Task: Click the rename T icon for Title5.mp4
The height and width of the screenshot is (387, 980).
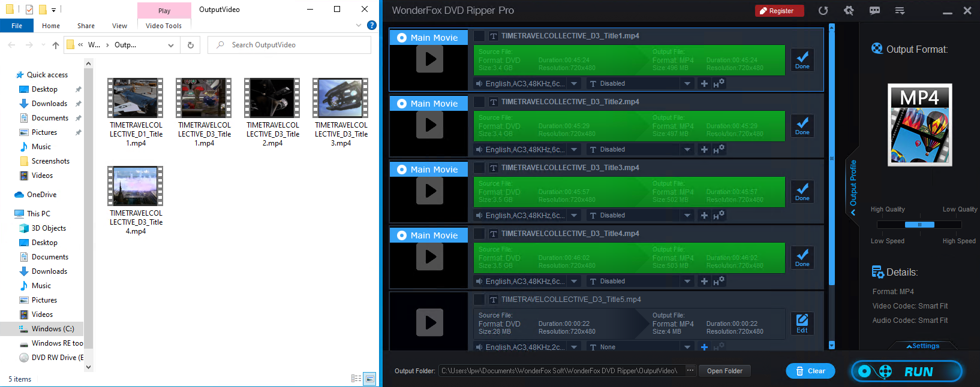Action: (x=494, y=300)
